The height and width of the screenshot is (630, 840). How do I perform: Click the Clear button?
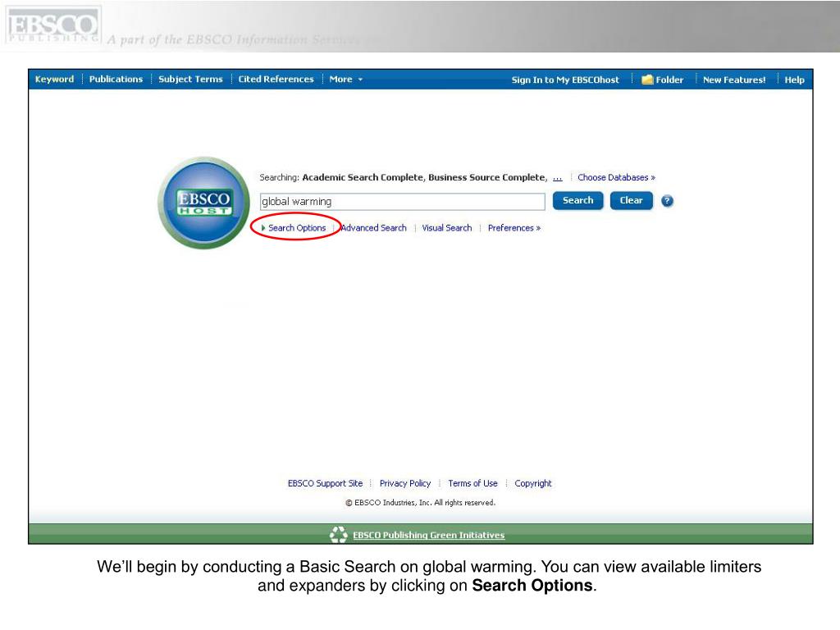coord(631,200)
